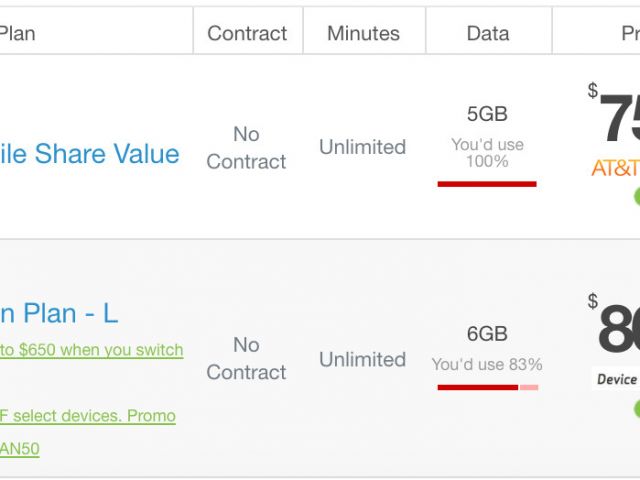Click the Device badge under $80 price
Viewport: 640px width, 480px height.
pos(616,379)
